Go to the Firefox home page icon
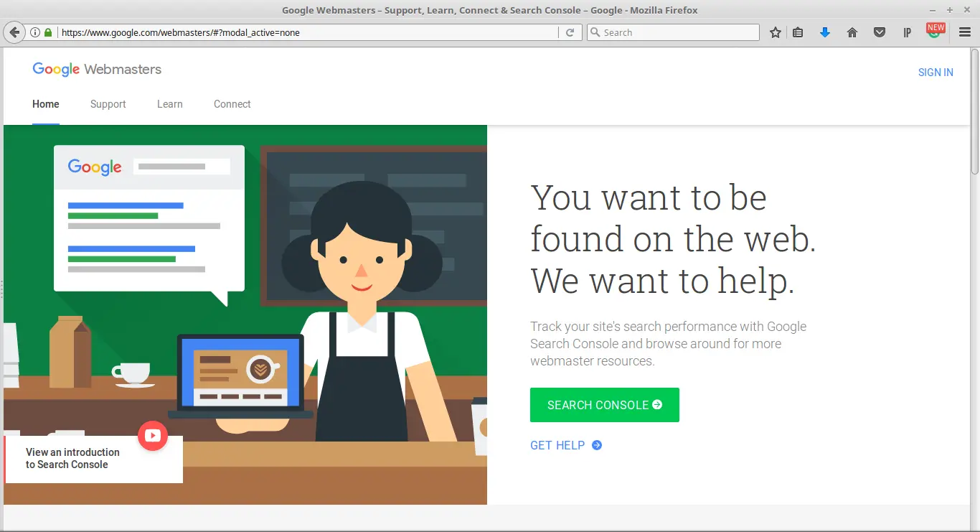The width and height of the screenshot is (980, 532). (852, 32)
